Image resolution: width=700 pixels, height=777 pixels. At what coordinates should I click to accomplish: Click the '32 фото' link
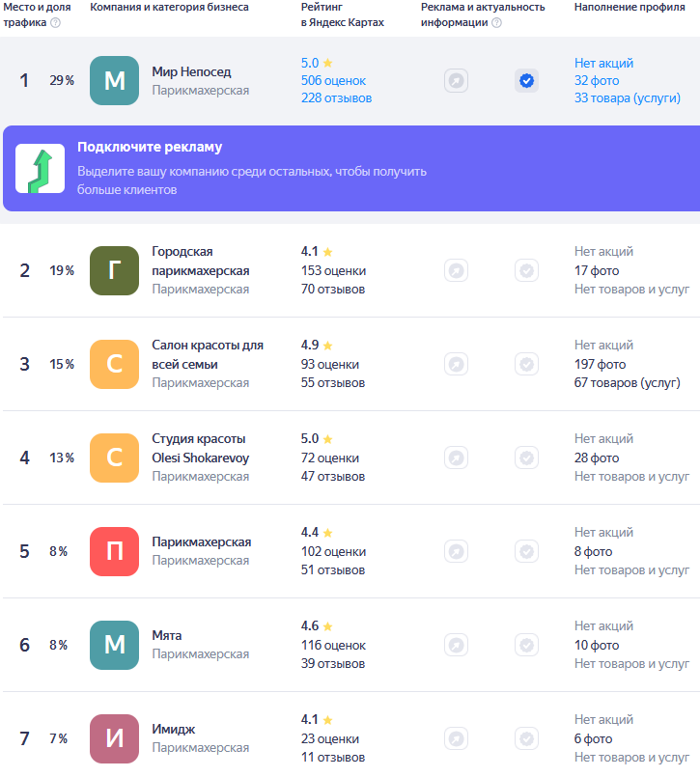click(x=597, y=81)
